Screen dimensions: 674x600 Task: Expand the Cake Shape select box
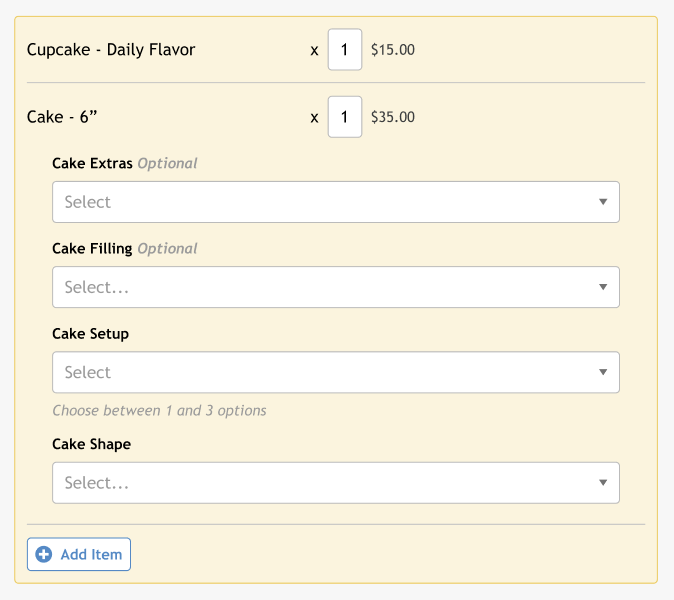[x=336, y=483]
